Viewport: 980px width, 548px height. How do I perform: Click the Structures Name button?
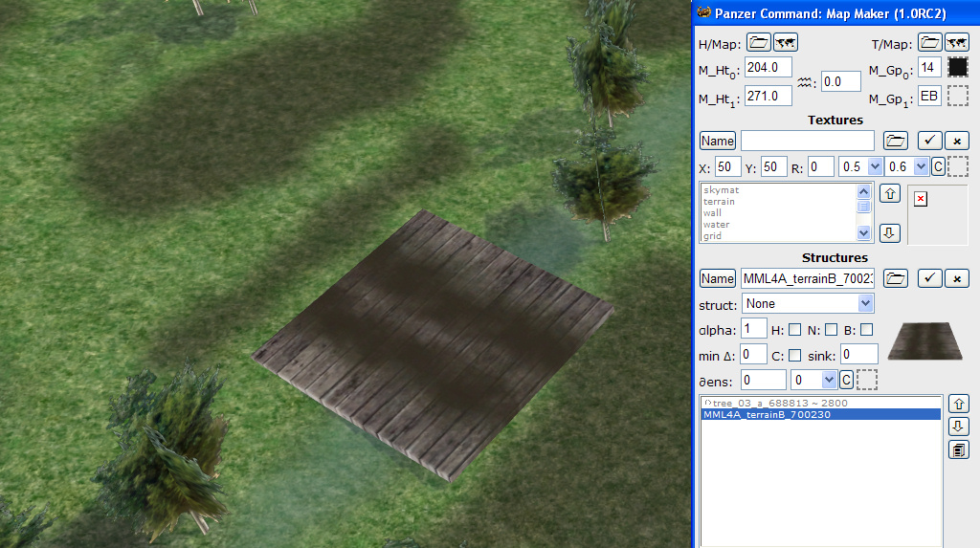pyautogui.click(x=718, y=278)
